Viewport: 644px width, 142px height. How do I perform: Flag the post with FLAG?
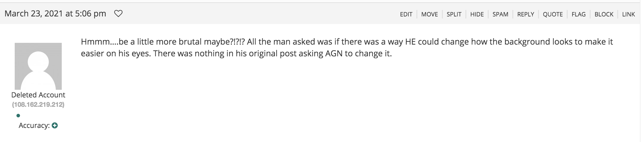pos(579,14)
